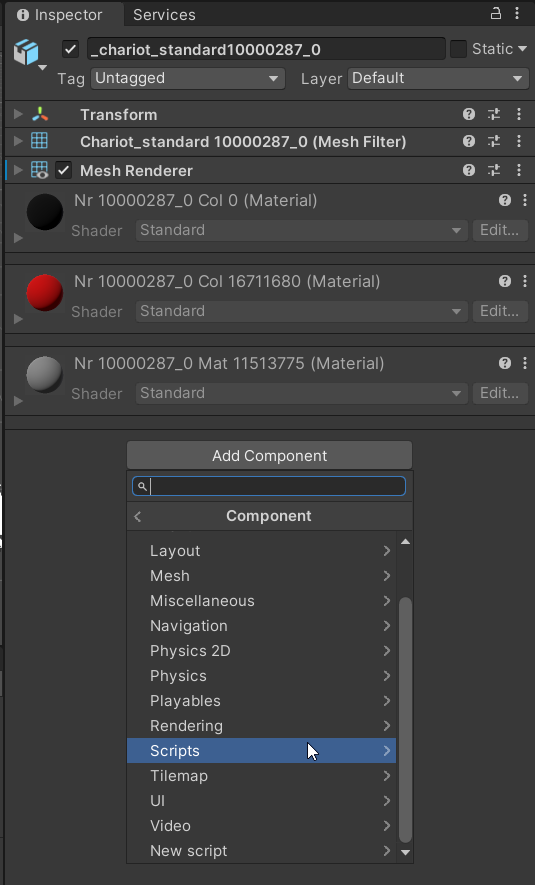The image size is (535, 885).
Task: Click the Inspector lock icon
Action: click(495, 14)
